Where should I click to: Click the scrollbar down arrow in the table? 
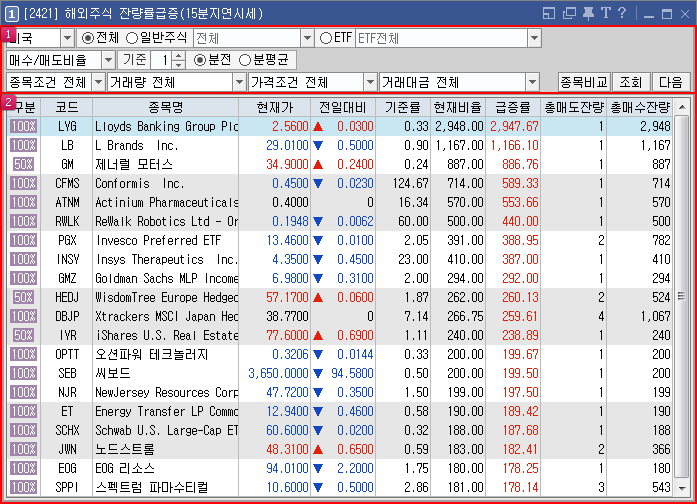coord(682,488)
